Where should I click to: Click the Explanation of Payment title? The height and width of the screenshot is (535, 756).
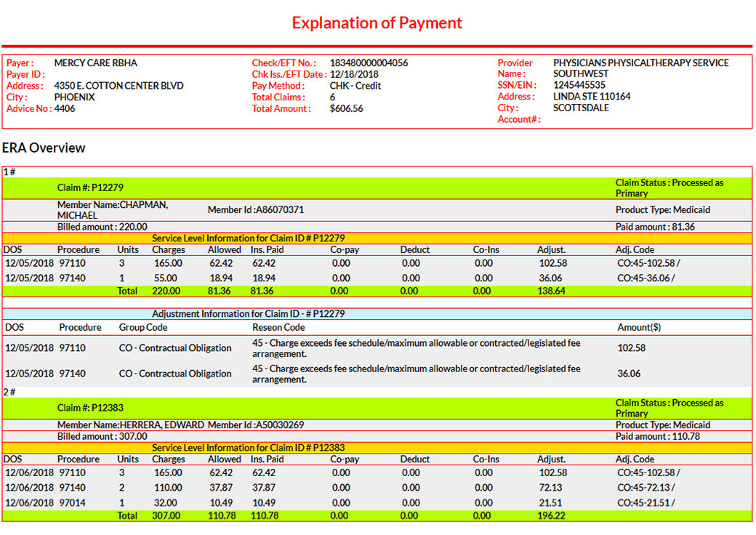coord(377,23)
